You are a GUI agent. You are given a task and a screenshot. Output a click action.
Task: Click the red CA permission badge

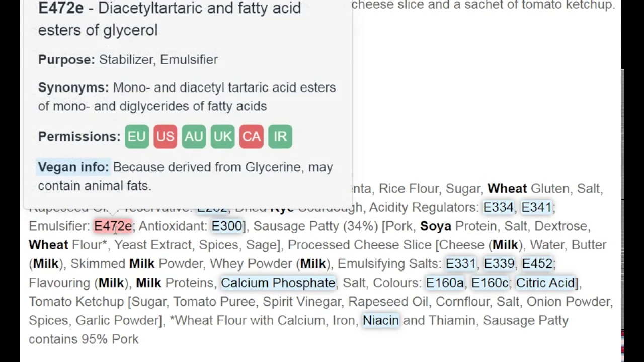pos(251,137)
